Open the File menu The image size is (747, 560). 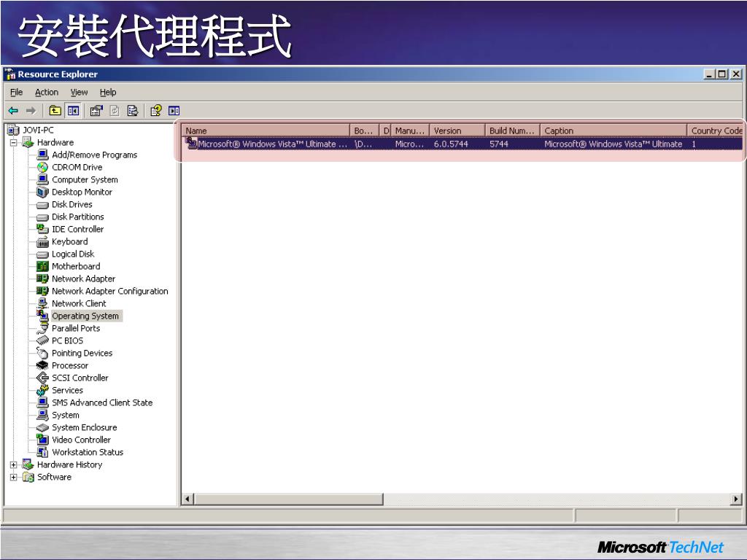[x=16, y=93]
